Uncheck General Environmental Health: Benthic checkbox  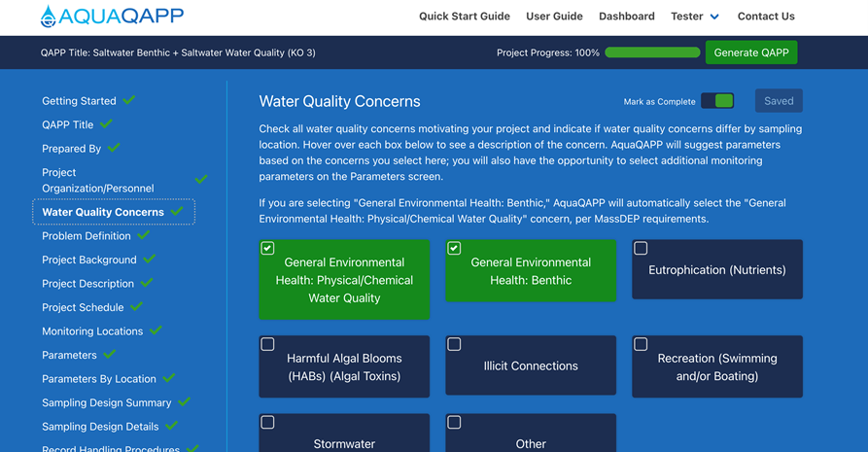tap(454, 248)
